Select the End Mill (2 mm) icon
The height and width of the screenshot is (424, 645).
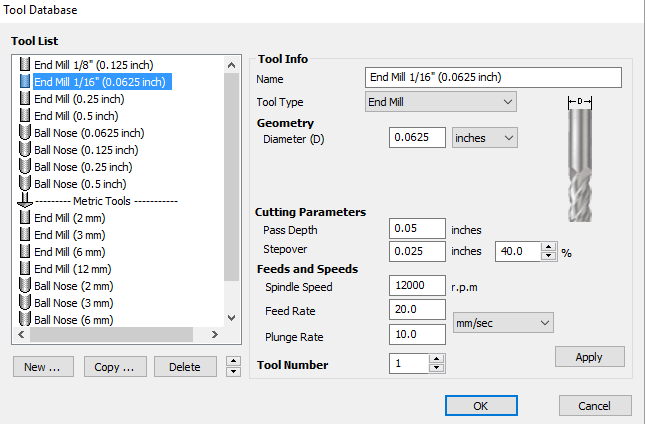click(x=26, y=217)
